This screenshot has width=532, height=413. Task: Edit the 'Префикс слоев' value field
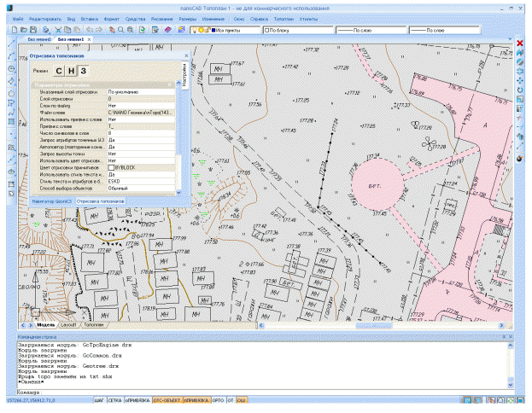click(141, 126)
